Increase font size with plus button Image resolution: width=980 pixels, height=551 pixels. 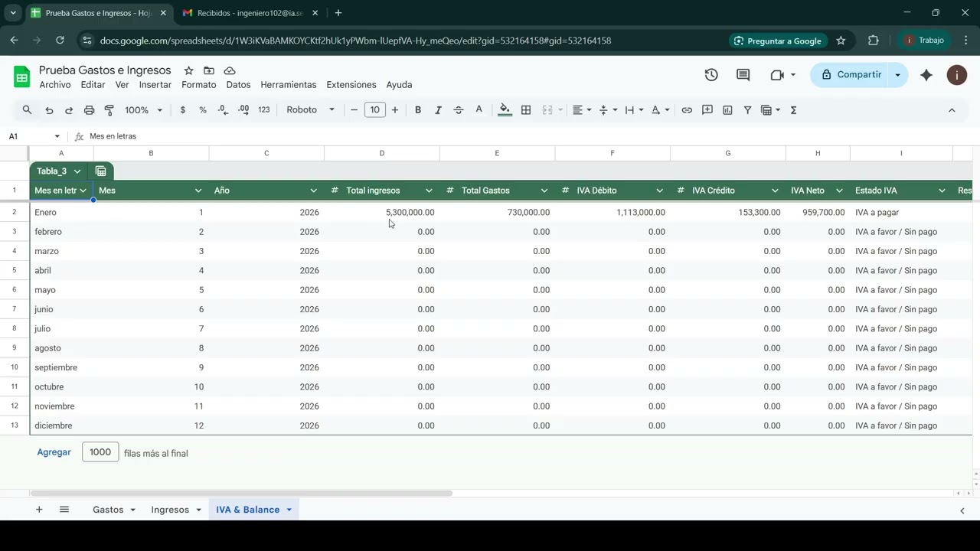point(395,110)
